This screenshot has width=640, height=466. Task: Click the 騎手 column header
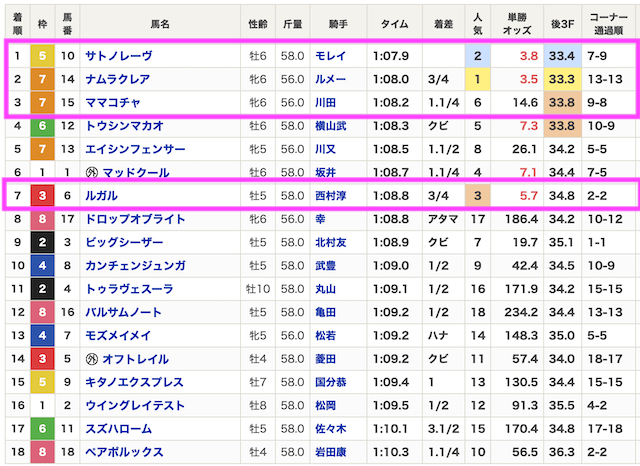click(x=338, y=24)
